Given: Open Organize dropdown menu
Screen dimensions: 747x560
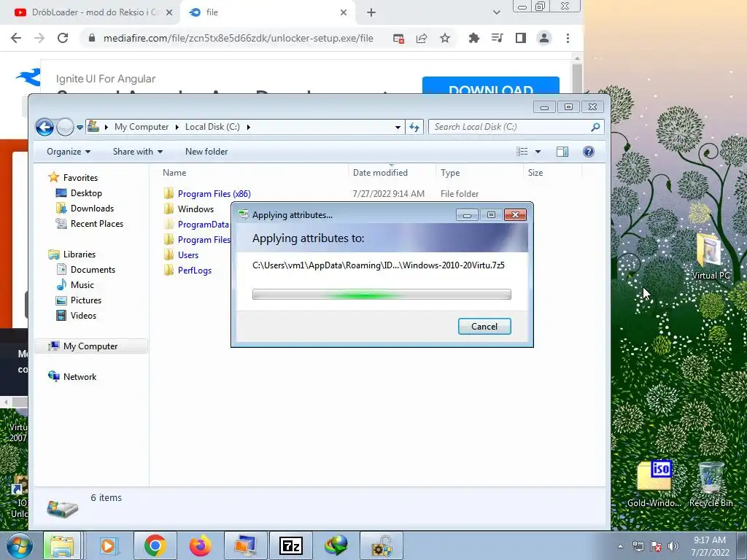Looking at the screenshot, I should pyautogui.click(x=68, y=152).
